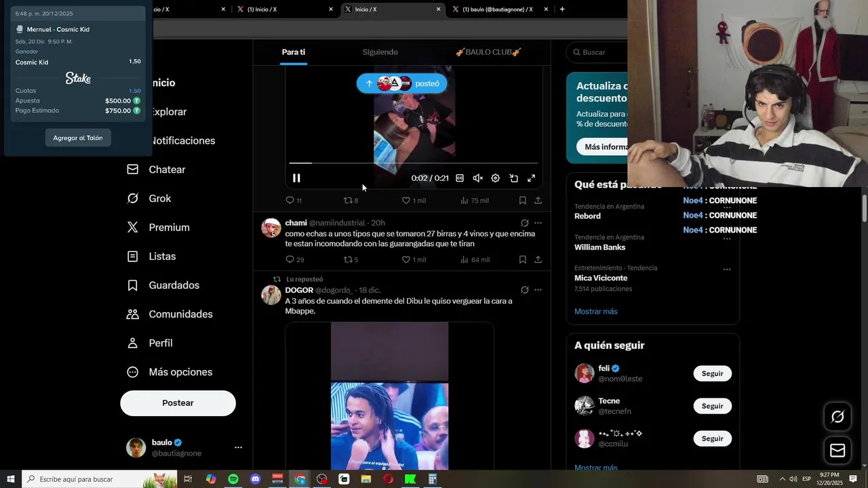
Task: Open Premium in the sidebar
Action: click(x=159, y=228)
